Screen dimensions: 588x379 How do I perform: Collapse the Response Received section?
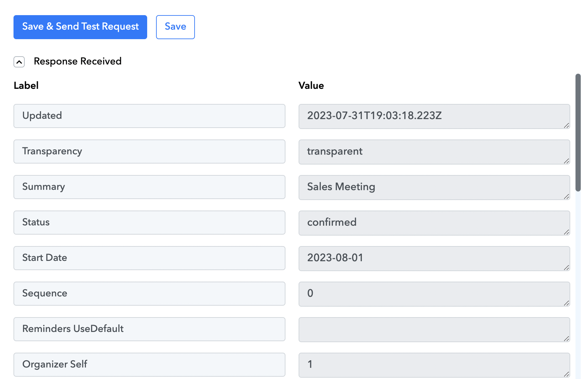(x=19, y=62)
